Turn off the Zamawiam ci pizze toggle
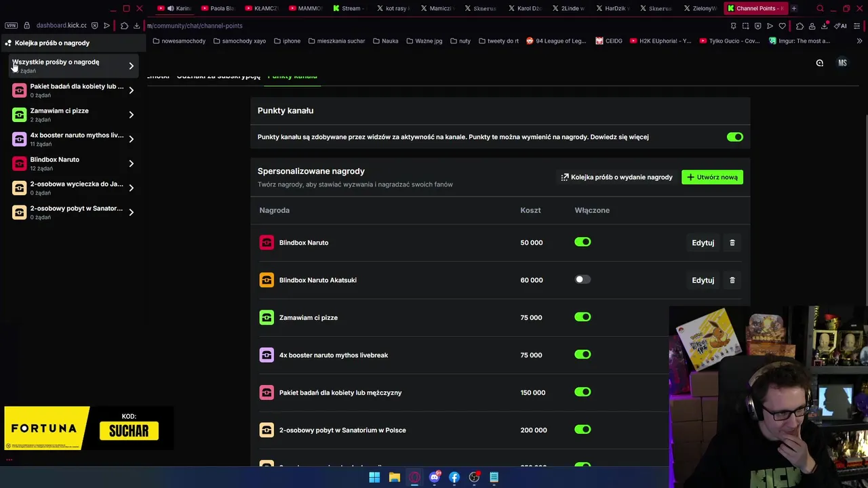The height and width of the screenshot is (488, 868). click(583, 317)
